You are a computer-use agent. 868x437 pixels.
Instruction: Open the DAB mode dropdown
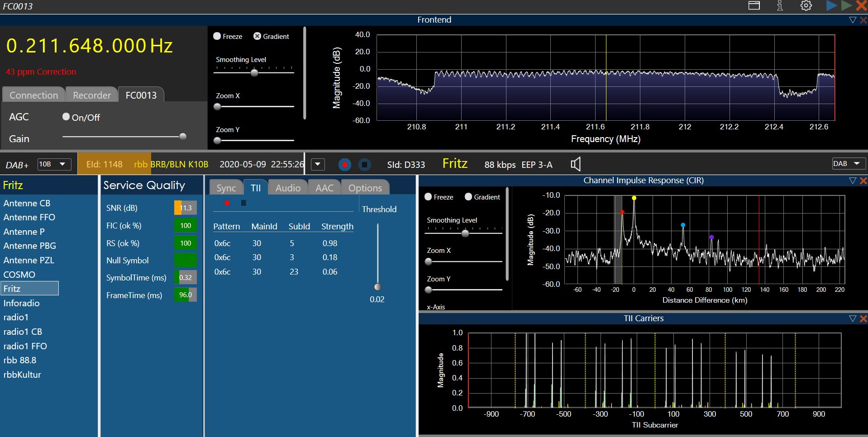pos(849,164)
